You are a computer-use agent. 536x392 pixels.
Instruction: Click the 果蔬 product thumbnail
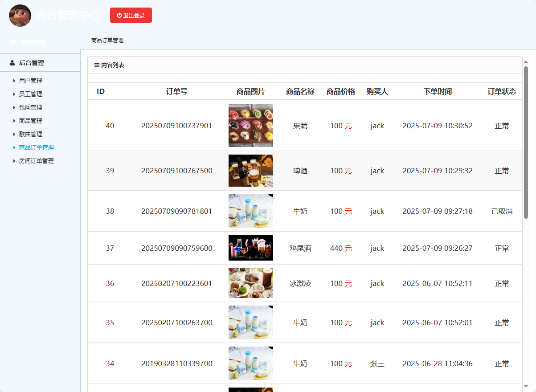250,125
